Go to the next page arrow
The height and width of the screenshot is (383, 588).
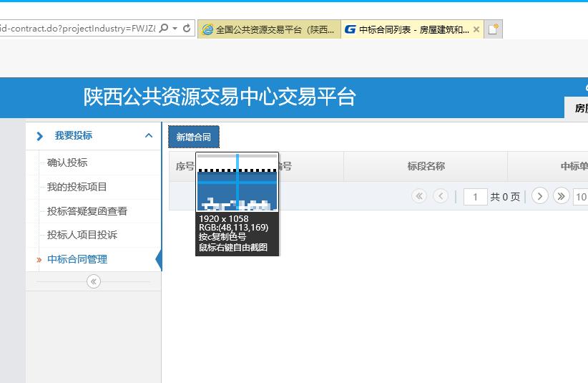pos(540,196)
